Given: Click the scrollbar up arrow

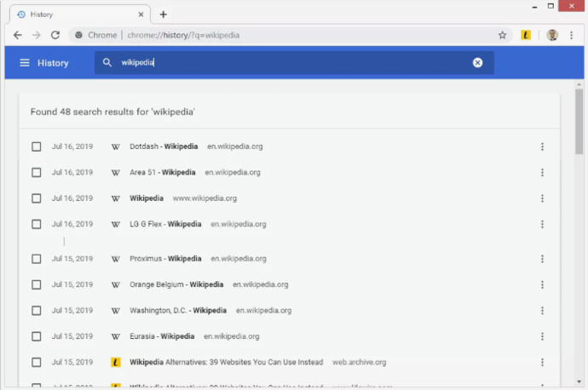Looking at the screenshot, I should point(579,84).
